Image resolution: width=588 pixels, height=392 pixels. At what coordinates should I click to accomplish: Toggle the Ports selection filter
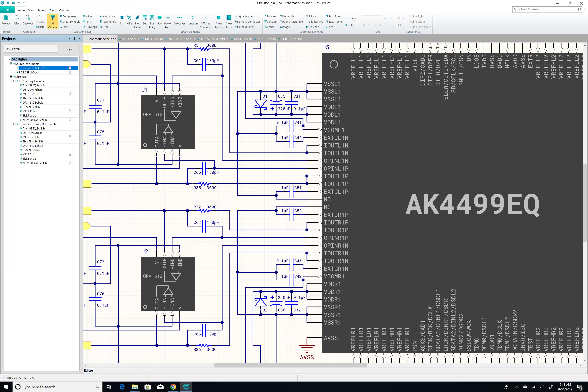pos(87,22)
